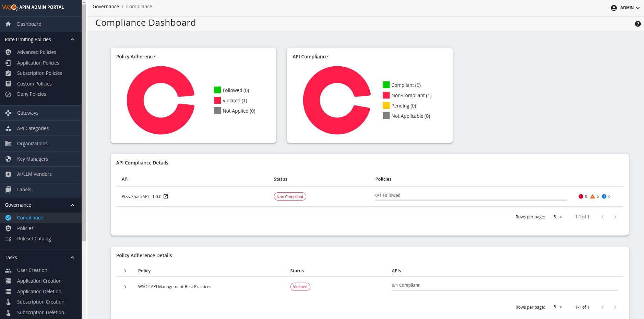This screenshot has height=319, width=644.
Task: Click the API Categories shapes icon
Action: point(8,128)
